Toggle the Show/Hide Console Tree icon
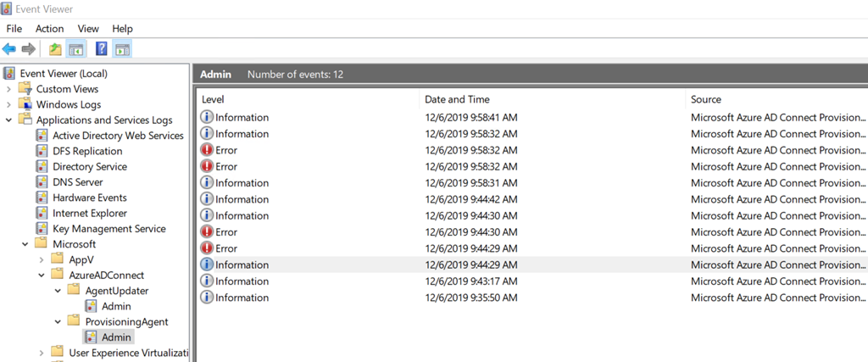This screenshot has height=362, width=868. click(x=75, y=49)
